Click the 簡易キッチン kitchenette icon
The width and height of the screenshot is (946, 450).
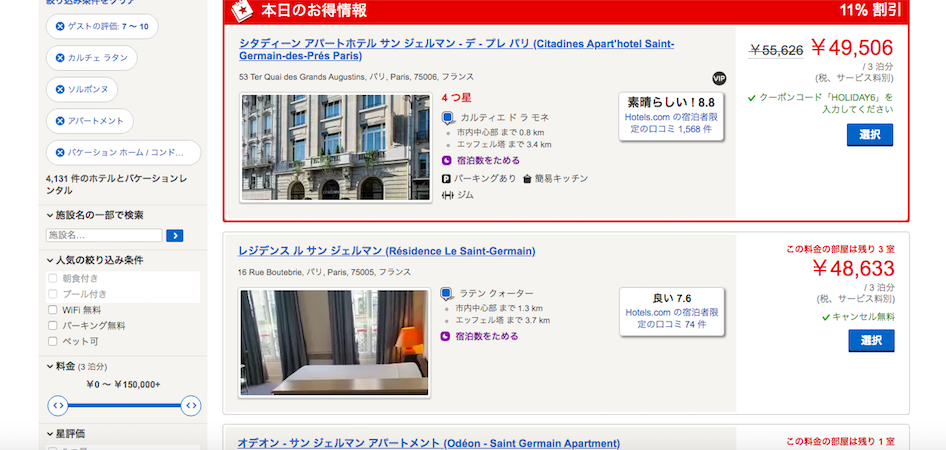pos(527,179)
